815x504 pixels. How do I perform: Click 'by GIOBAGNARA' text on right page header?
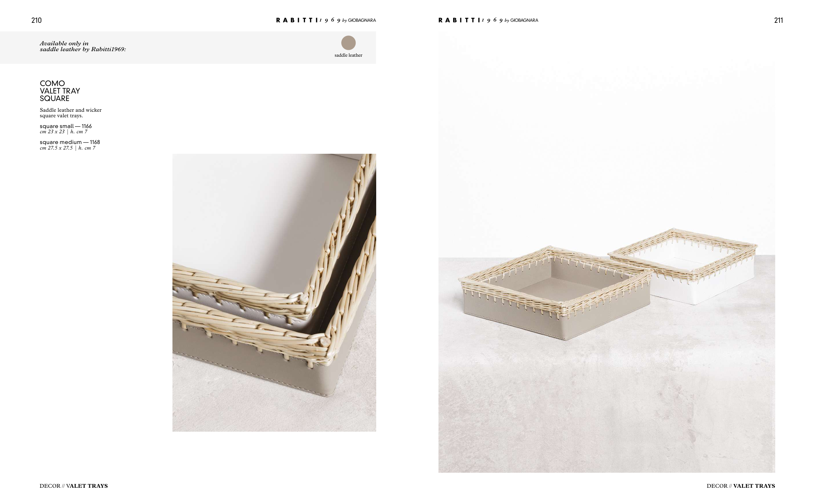point(521,20)
